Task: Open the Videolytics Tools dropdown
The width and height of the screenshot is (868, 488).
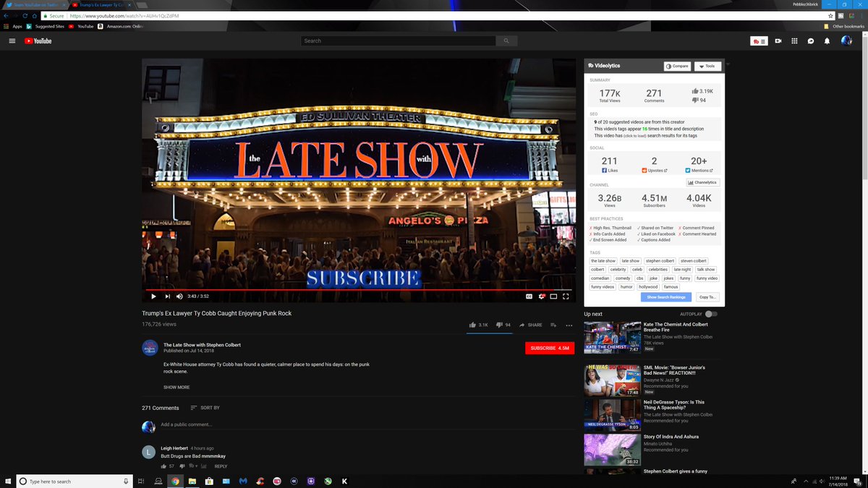Action: pyautogui.click(x=707, y=66)
